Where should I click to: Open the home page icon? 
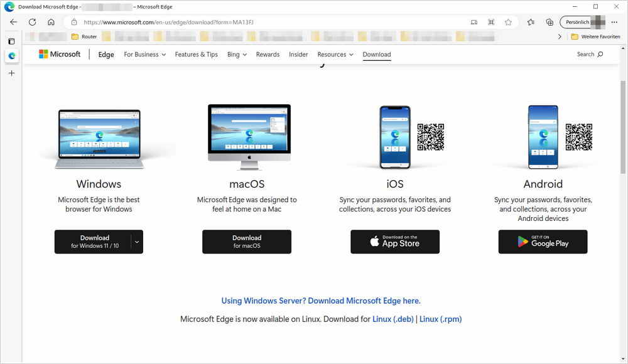[x=51, y=22]
